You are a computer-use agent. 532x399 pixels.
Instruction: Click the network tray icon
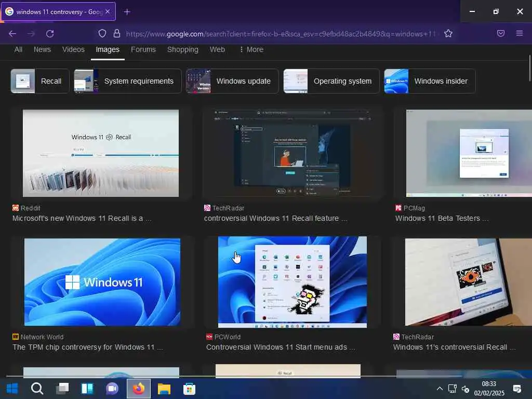coord(453,389)
